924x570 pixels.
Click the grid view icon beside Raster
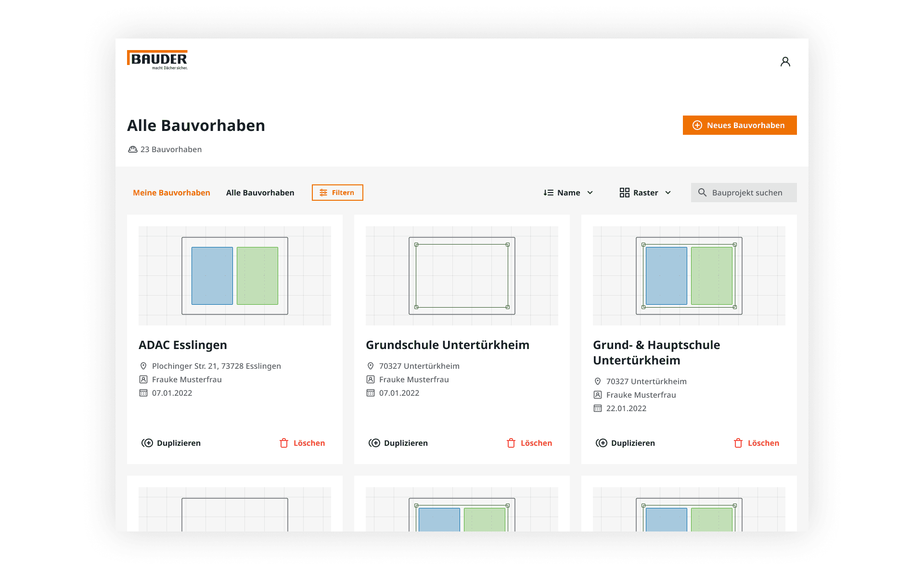click(x=624, y=193)
